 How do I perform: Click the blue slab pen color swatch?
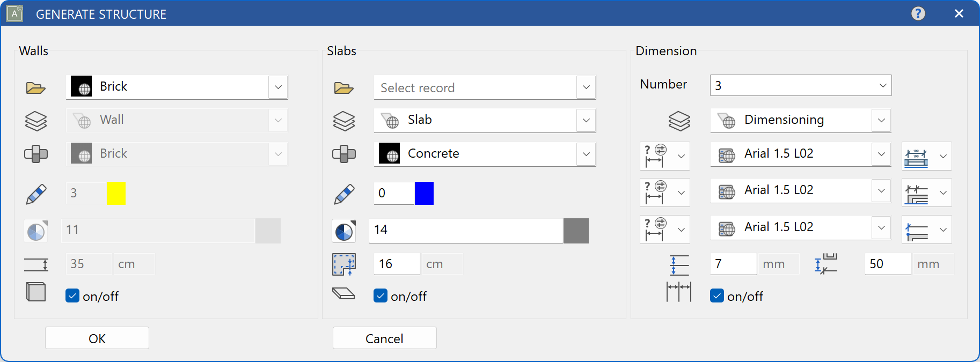(424, 193)
